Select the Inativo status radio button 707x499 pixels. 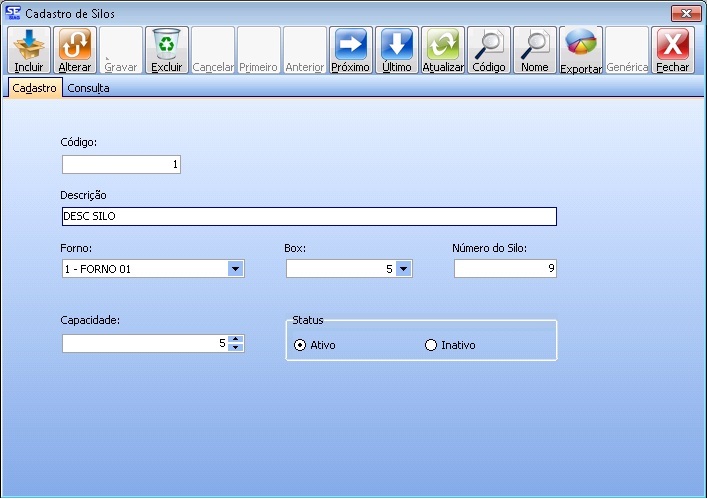[x=432, y=345]
